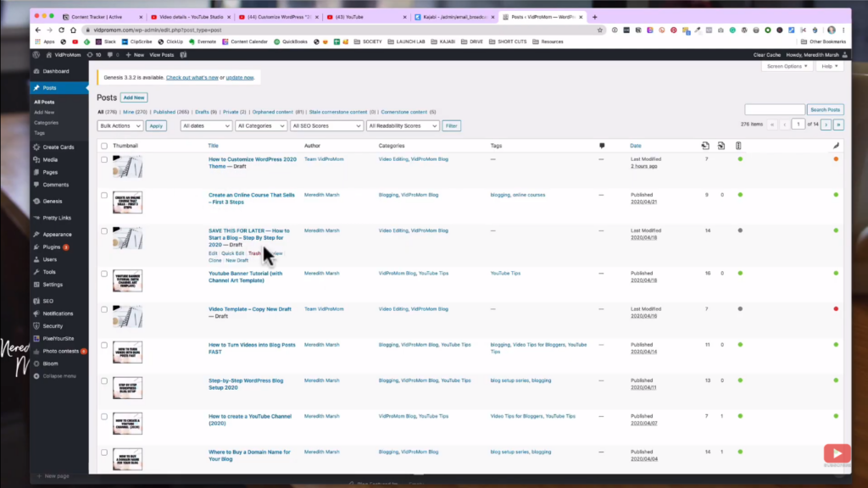
Task: Filter posts by Drafts view
Action: [202, 112]
